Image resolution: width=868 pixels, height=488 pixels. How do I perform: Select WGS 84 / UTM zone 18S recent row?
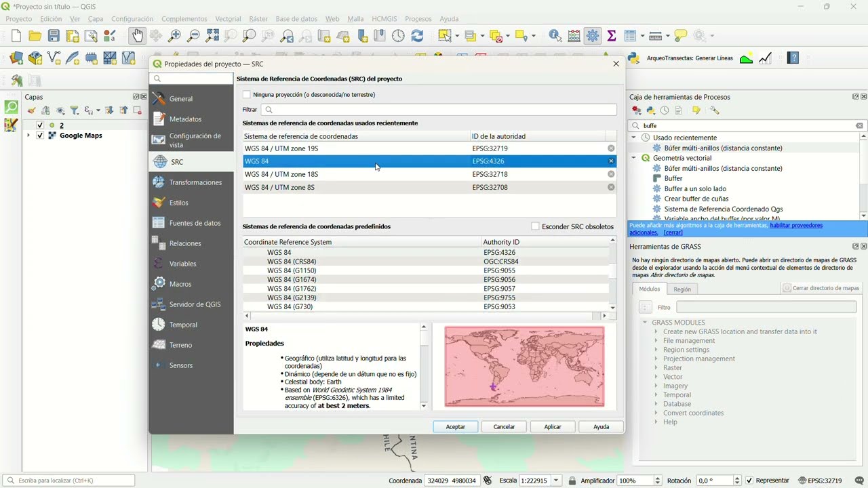[429, 174]
